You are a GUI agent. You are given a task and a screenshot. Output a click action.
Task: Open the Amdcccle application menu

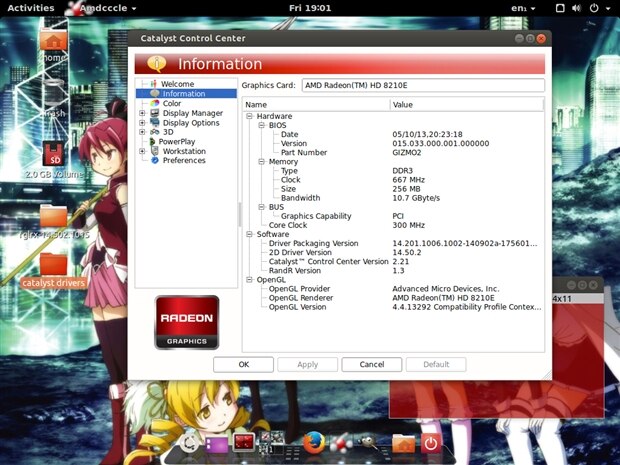[100, 8]
